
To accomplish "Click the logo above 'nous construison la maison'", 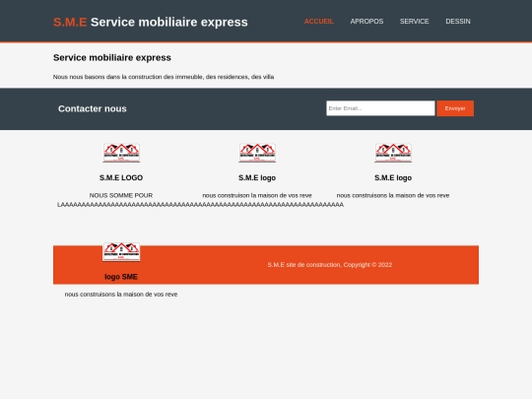I will click(x=257, y=153).
